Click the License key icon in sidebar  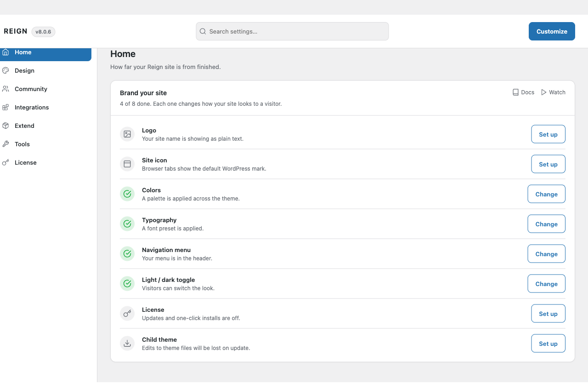point(6,162)
